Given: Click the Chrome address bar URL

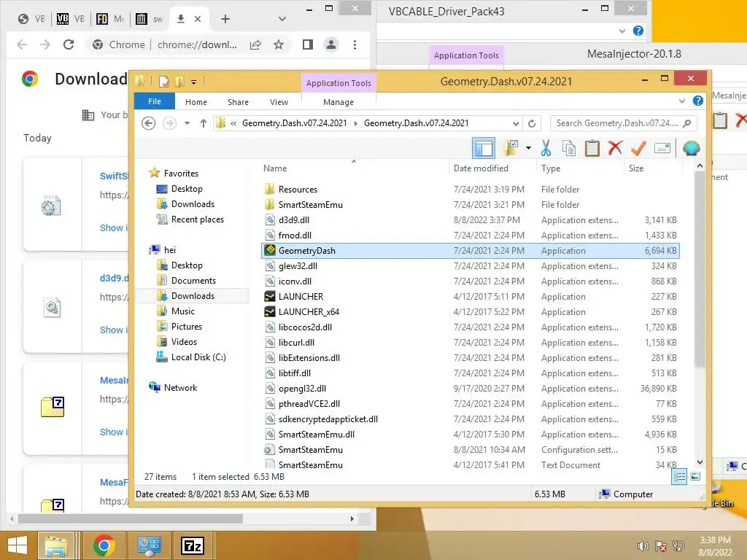Looking at the screenshot, I should click(x=197, y=44).
